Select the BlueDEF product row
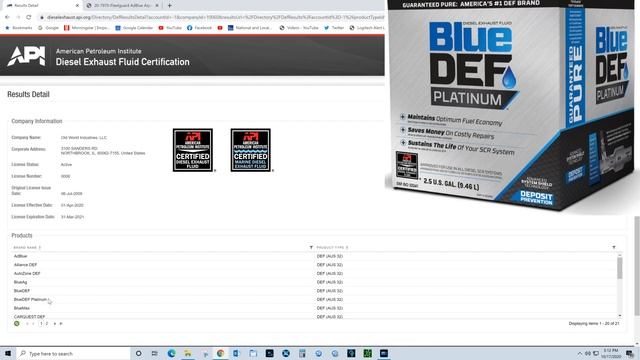 [x=314, y=291]
